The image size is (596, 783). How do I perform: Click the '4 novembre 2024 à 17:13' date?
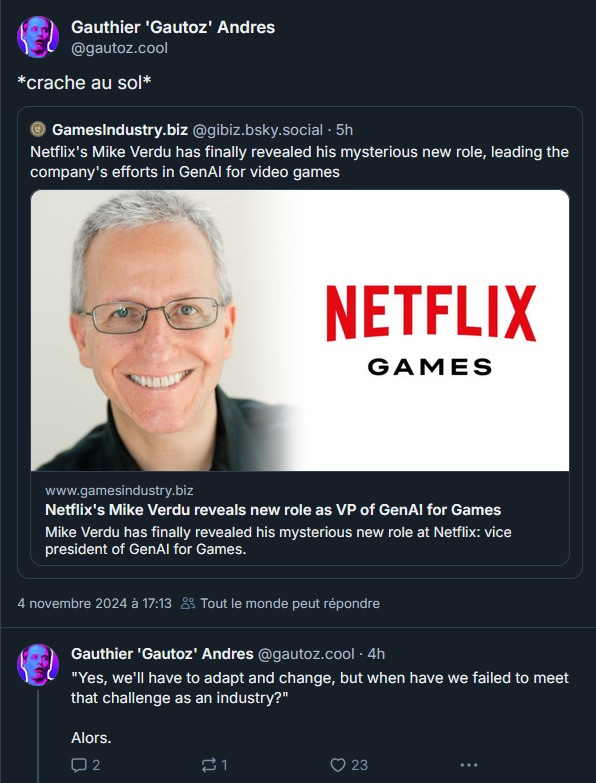click(x=94, y=603)
